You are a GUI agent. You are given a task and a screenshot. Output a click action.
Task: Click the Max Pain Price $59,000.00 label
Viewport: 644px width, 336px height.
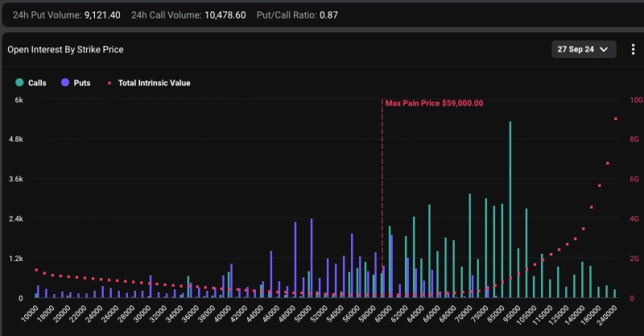pyautogui.click(x=434, y=103)
